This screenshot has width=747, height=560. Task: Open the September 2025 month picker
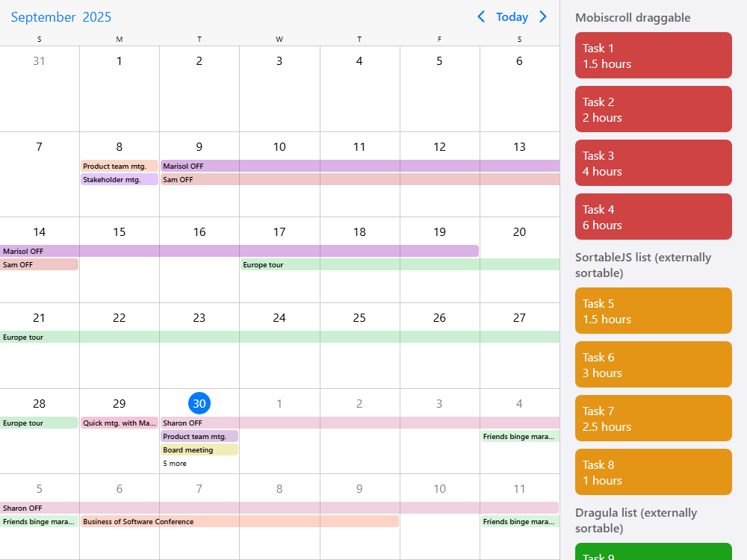[61, 16]
